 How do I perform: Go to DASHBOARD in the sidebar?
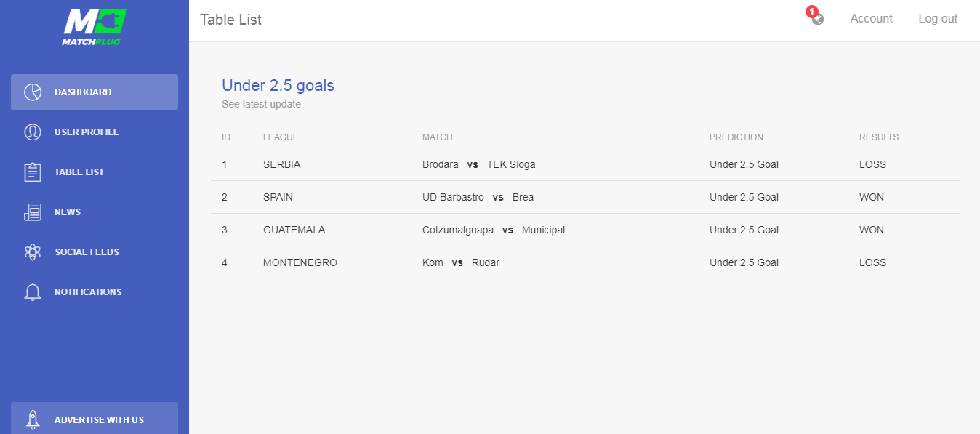point(95,92)
